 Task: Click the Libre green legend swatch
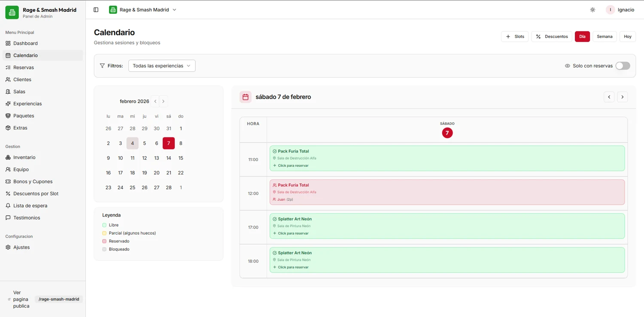pyautogui.click(x=104, y=225)
